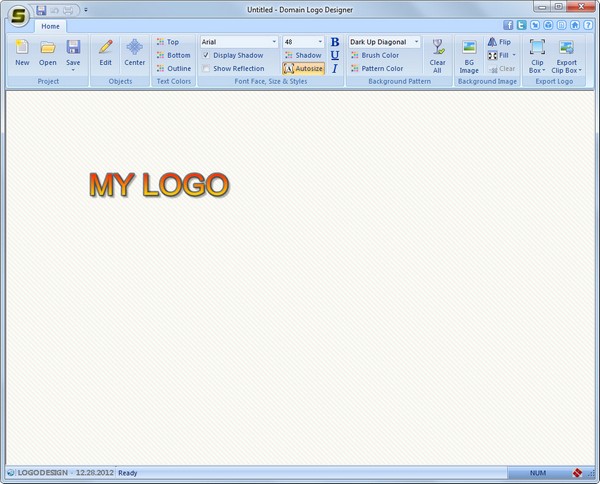Select the MY LOGO text object on canvas
Image resolution: width=600 pixels, height=484 pixels.
(159, 185)
